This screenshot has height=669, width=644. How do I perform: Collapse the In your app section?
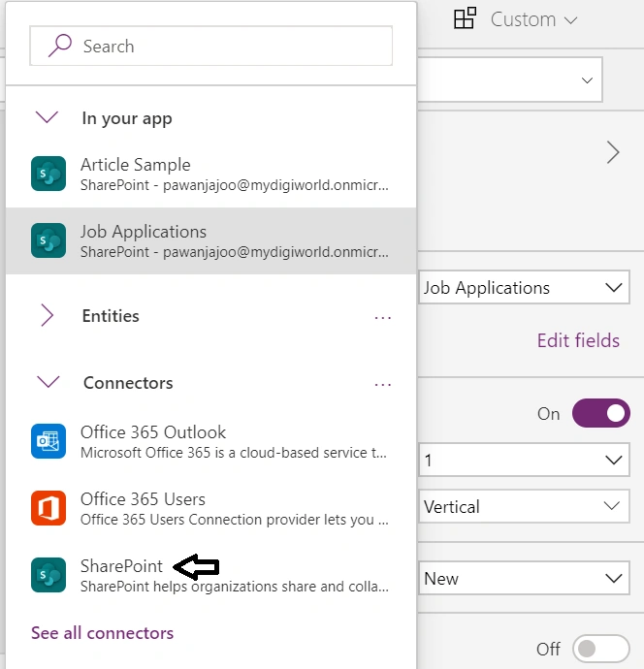tap(47, 117)
